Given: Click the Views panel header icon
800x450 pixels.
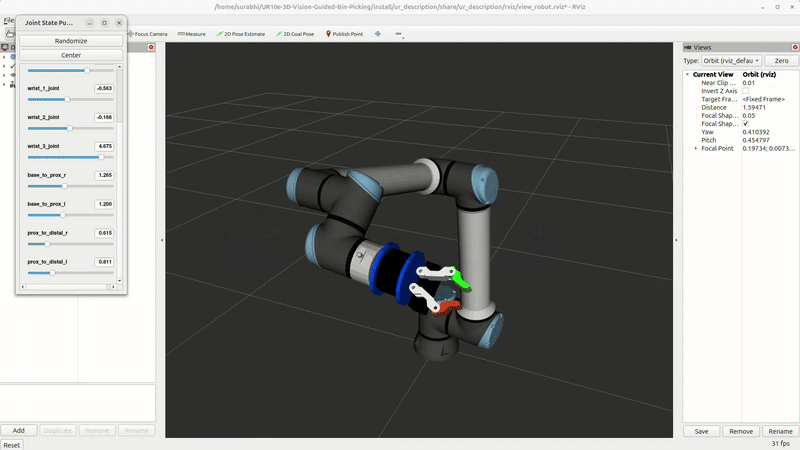Looking at the screenshot, I should [688, 47].
